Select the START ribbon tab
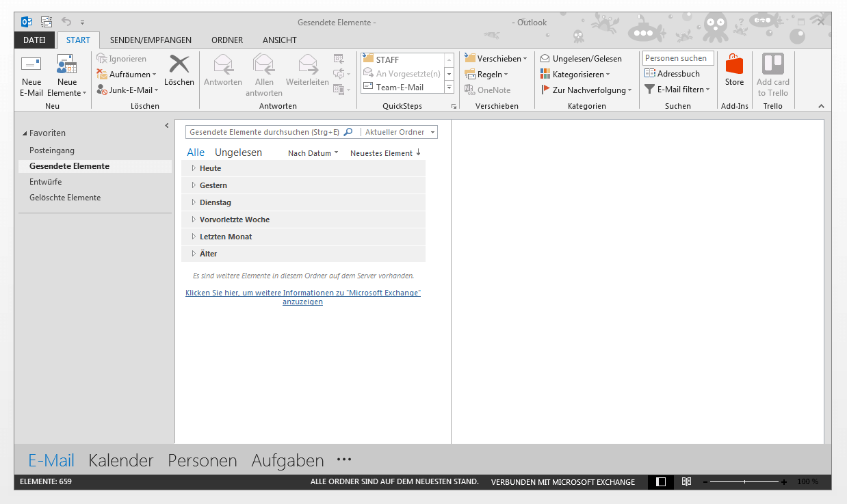The image size is (847, 504). [78, 40]
